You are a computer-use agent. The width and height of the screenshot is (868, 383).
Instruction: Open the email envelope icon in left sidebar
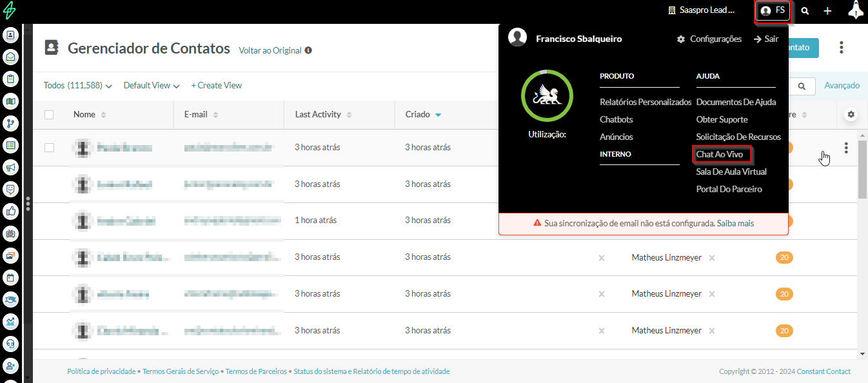tap(10, 57)
